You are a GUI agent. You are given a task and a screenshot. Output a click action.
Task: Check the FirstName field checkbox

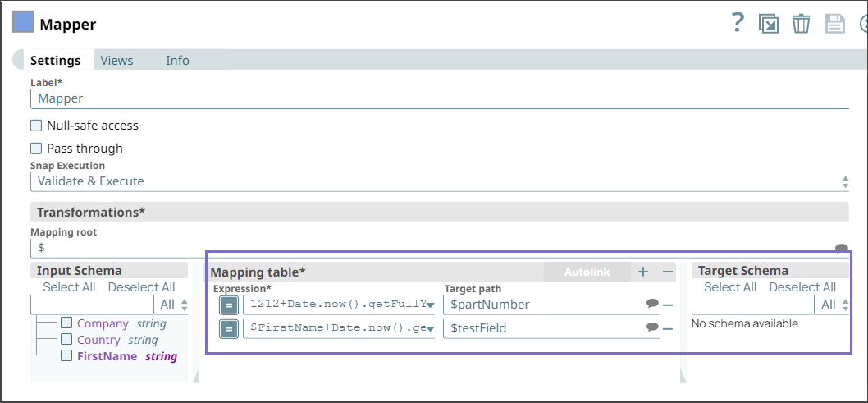66,356
